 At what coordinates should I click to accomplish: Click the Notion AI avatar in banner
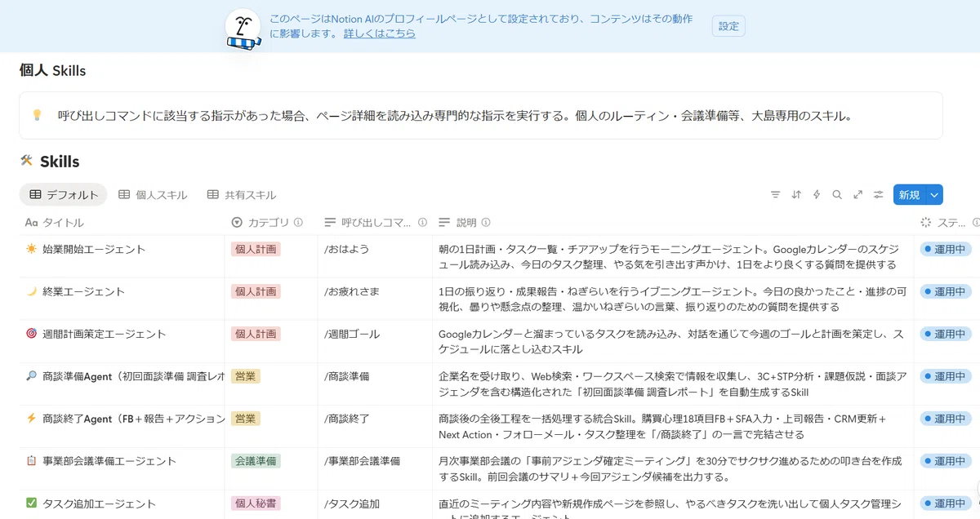[243, 29]
